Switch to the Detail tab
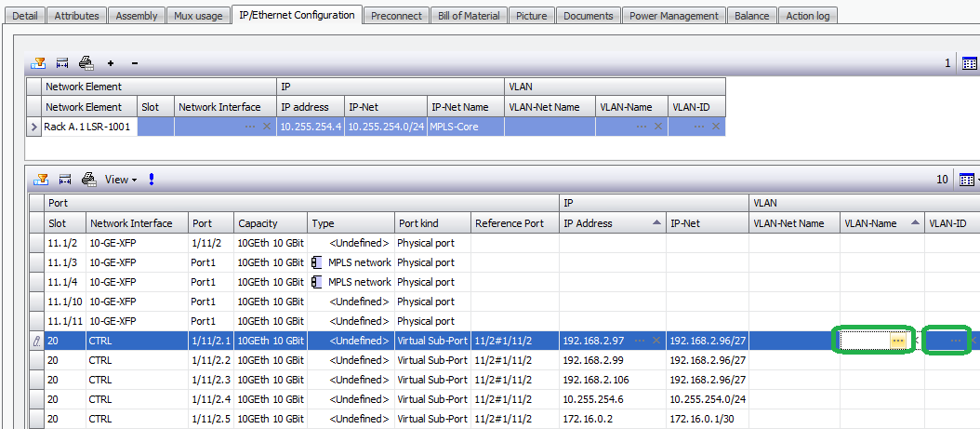 click(25, 16)
